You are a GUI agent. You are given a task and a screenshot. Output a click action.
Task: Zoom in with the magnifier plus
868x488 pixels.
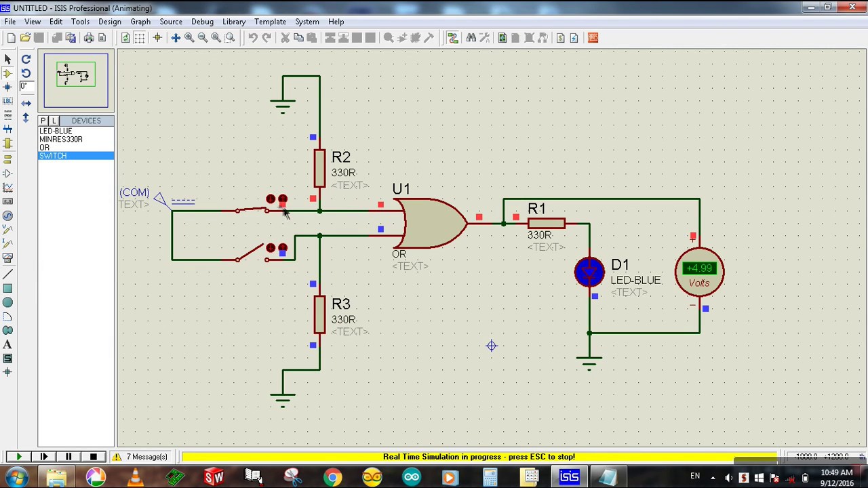189,38
